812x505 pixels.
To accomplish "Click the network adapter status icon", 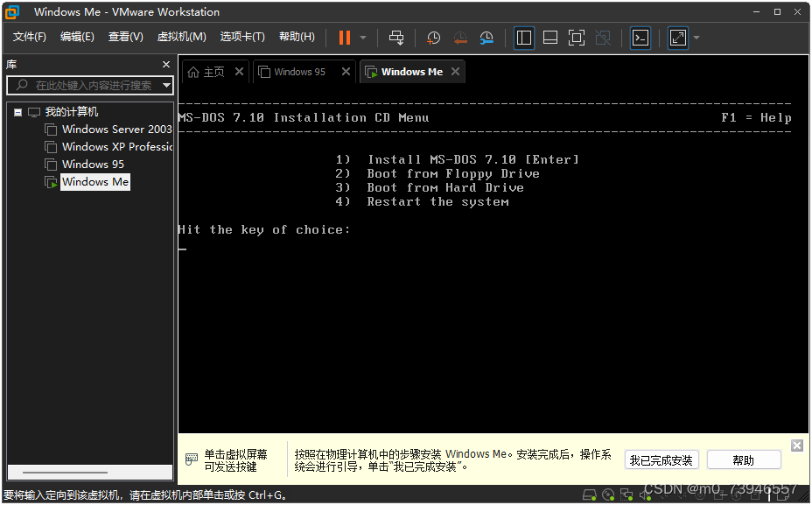I will (x=626, y=495).
